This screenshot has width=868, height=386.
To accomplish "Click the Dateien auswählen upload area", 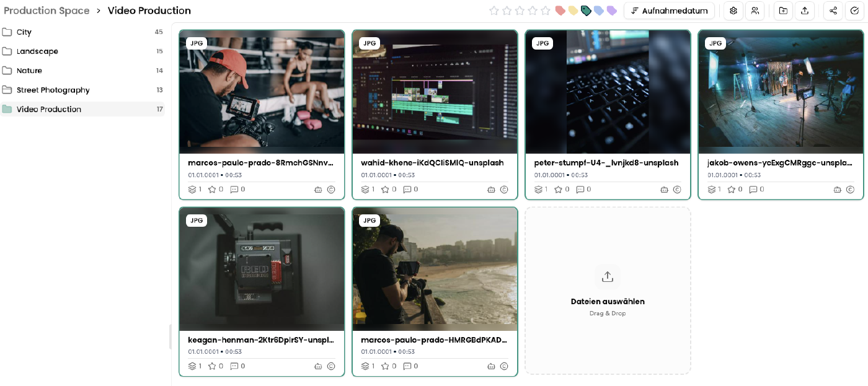I will [x=608, y=291].
